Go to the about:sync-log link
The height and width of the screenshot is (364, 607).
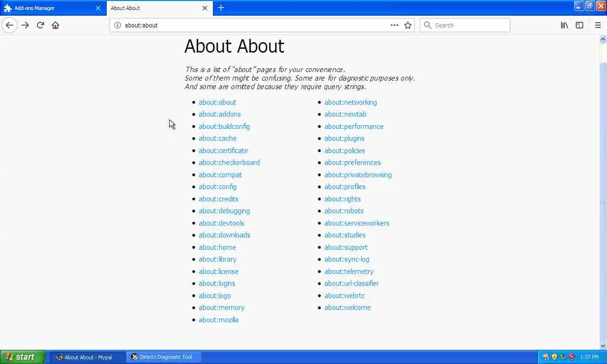click(347, 259)
